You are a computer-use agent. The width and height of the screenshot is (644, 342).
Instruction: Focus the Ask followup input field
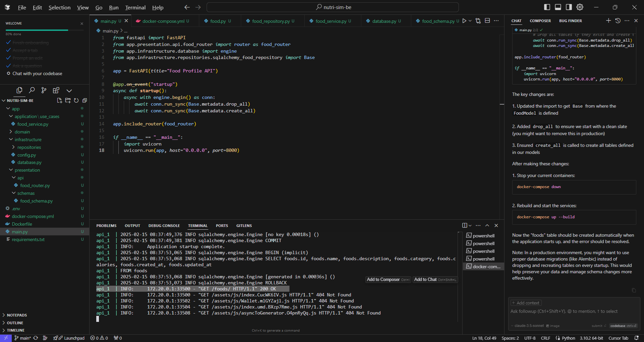click(x=574, y=311)
